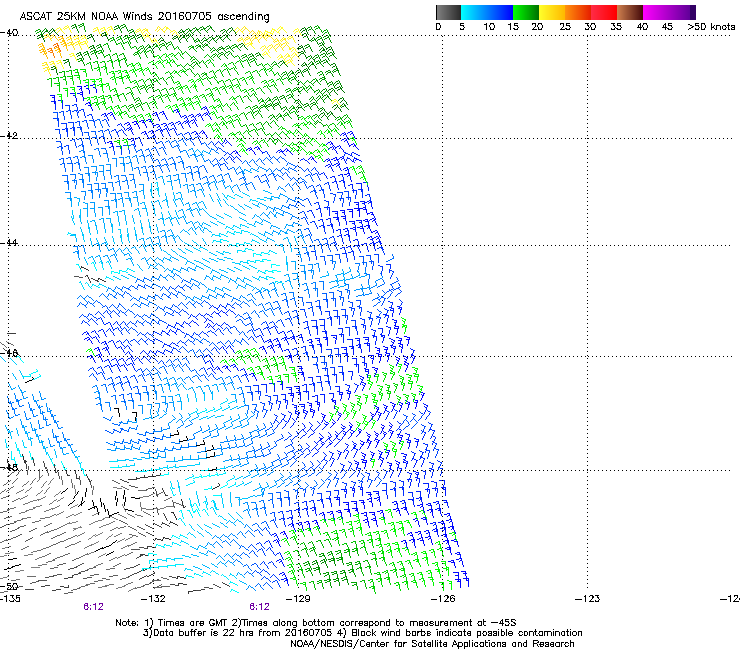Viewport: 740px width, 650px height.
Task: Click the longitude label '-135'
Action: point(10,599)
